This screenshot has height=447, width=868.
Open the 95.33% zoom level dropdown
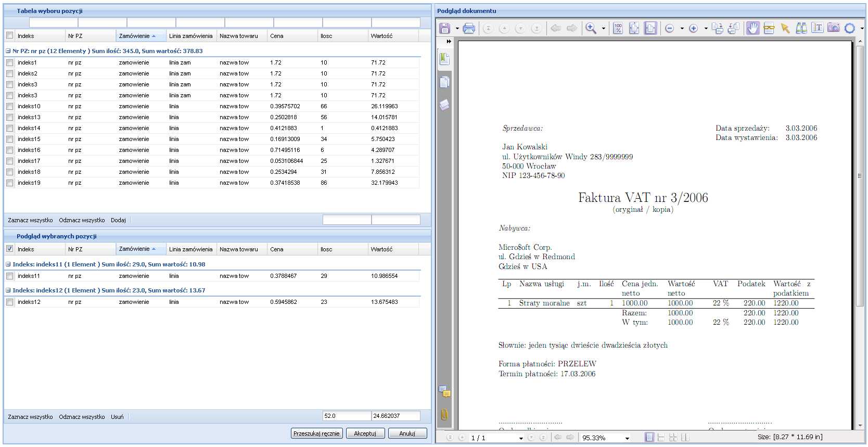pyautogui.click(x=627, y=438)
